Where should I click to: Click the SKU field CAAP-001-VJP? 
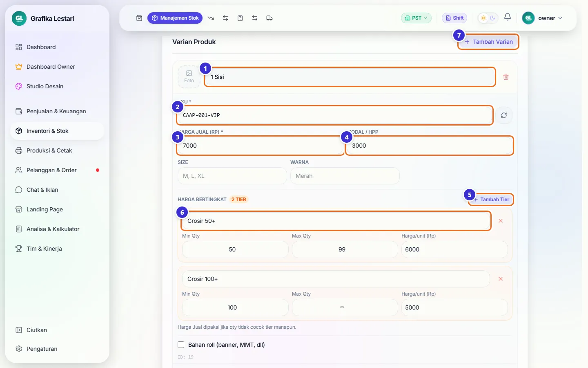tap(335, 115)
